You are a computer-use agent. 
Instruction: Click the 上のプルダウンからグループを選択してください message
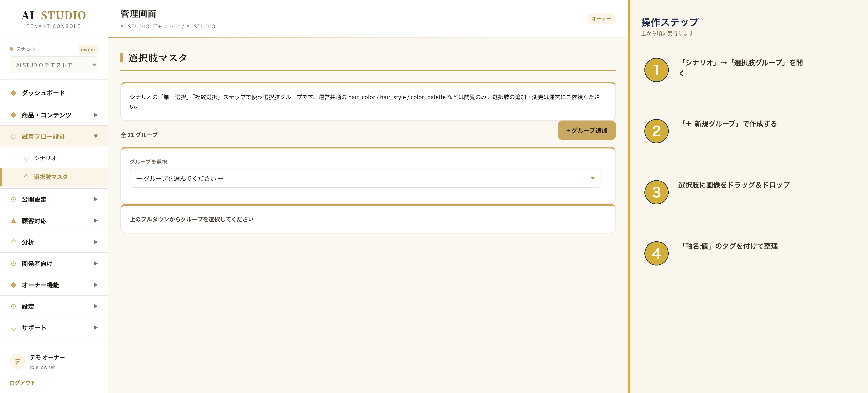click(x=191, y=219)
